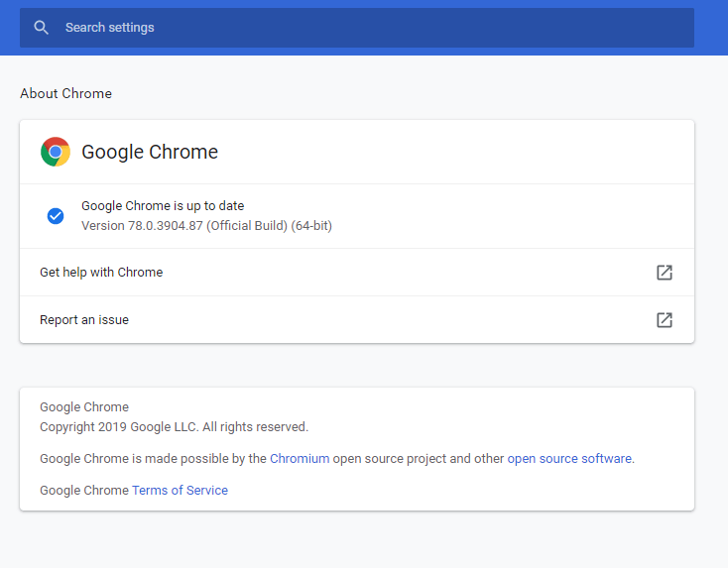Follow the Chromium link
This screenshot has width=728, height=568.
(300, 459)
